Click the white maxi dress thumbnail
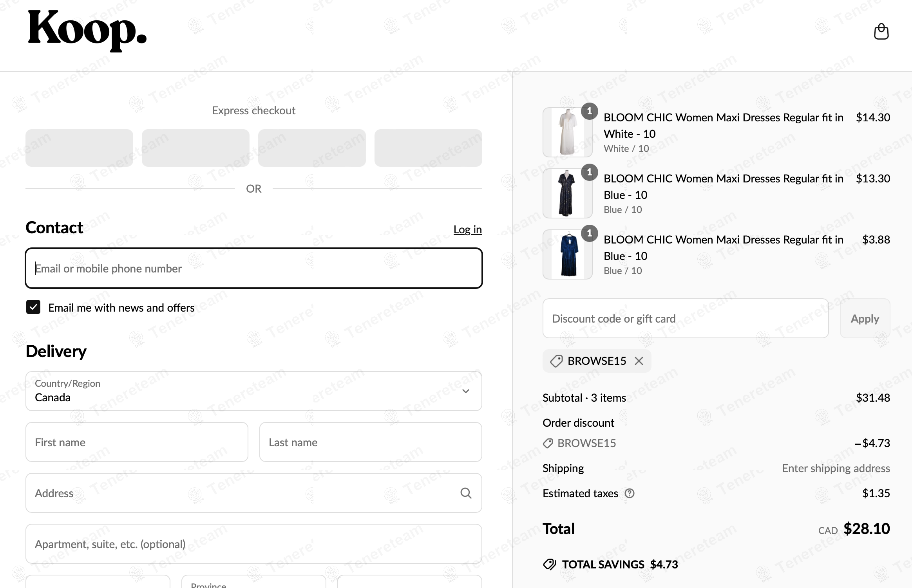Image resolution: width=912 pixels, height=588 pixels. tap(567, 132)
